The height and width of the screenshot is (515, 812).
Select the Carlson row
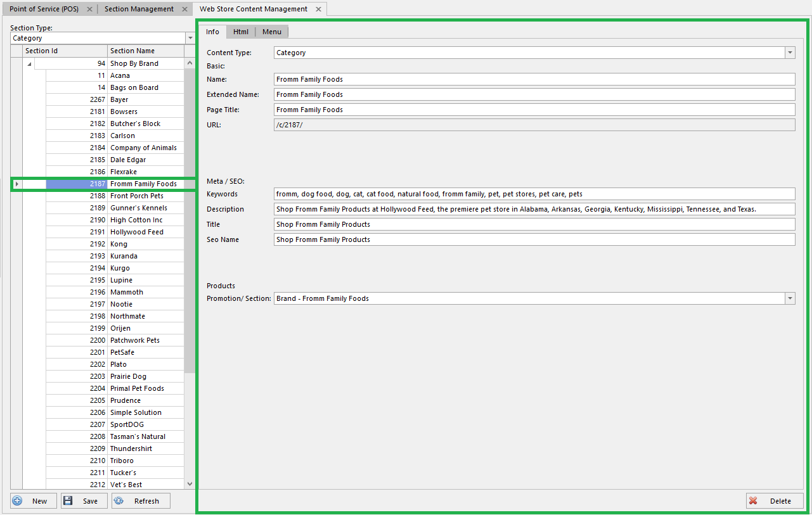[115, 136]
